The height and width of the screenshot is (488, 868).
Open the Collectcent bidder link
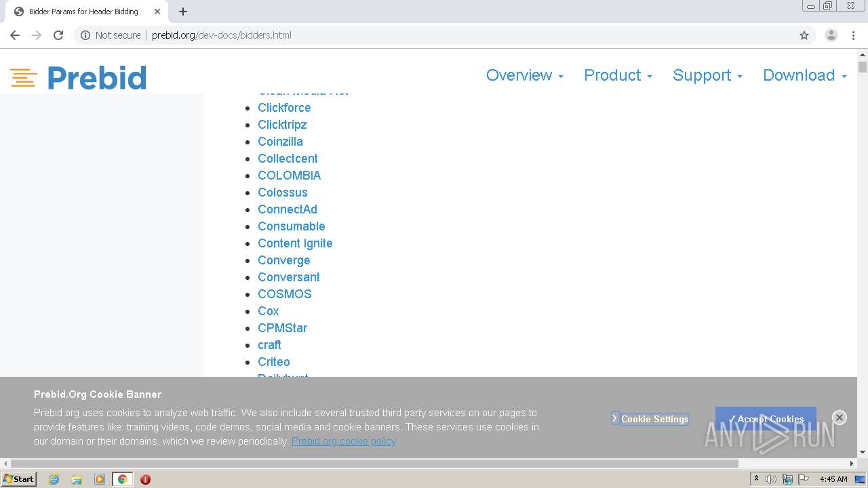coord(288,159)
